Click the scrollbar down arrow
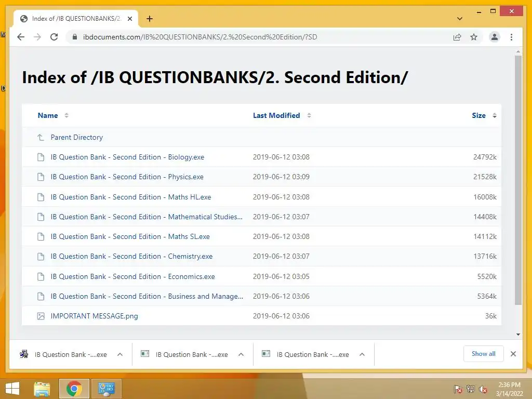 tap(518, 335)
